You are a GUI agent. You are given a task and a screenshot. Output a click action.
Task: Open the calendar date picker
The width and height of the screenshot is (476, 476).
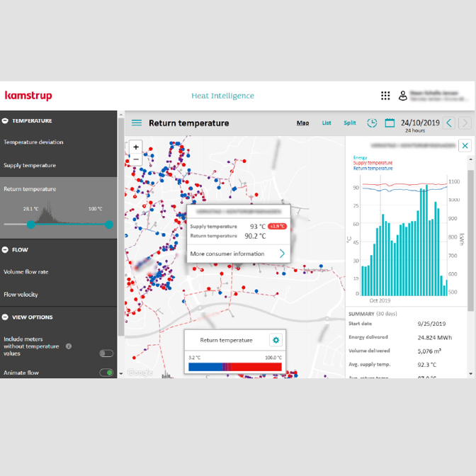click(x=390, y=123)
